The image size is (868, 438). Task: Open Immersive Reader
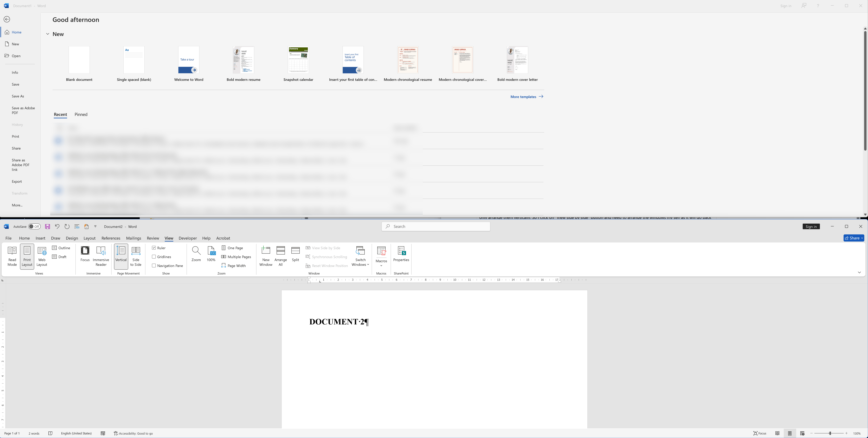101,256
